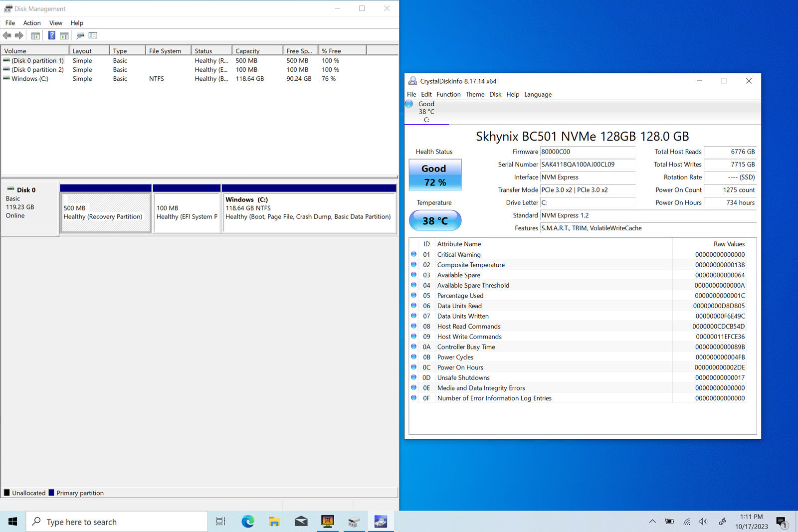Image resolution: width=798 pixels, height=532 pixels.
Task: Open the Theme menu in CrystalDiskInfo
Action: click(x=475, y=94)
